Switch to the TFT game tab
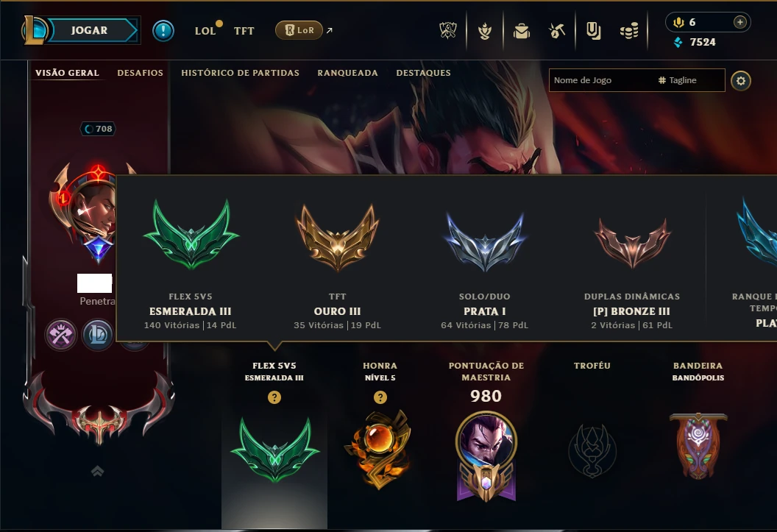 click(x=244, y=31)
